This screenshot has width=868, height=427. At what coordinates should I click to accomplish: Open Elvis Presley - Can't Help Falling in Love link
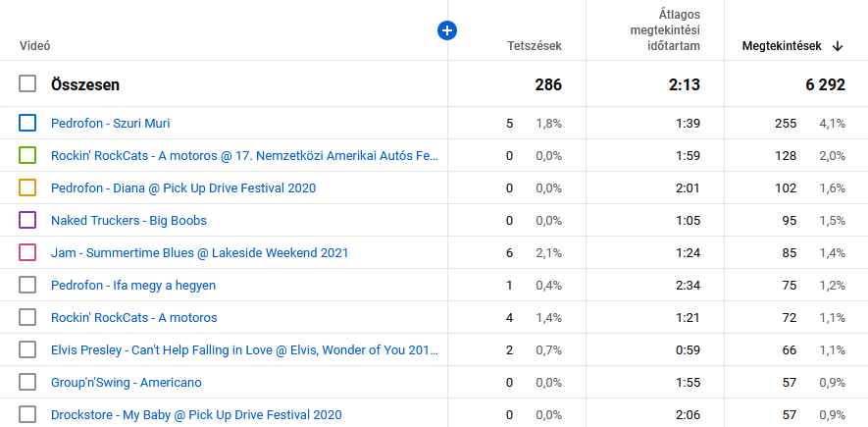coord(244,350)
